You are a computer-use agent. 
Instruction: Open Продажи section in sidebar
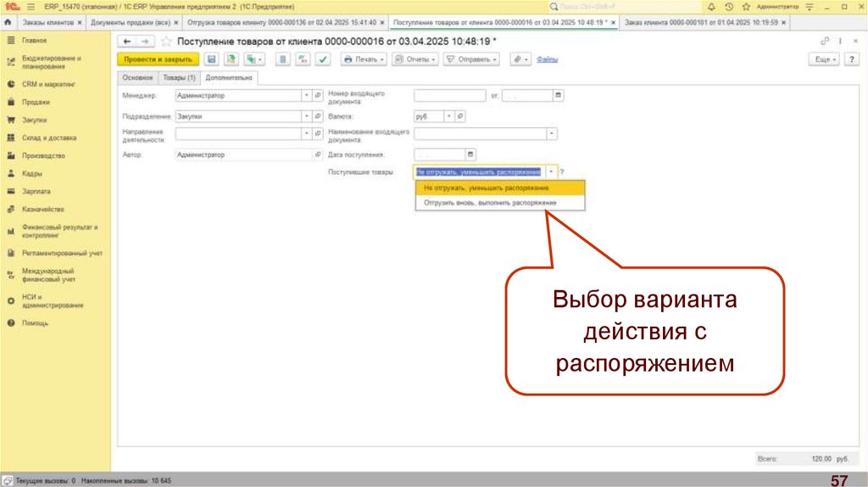(36, 102)
